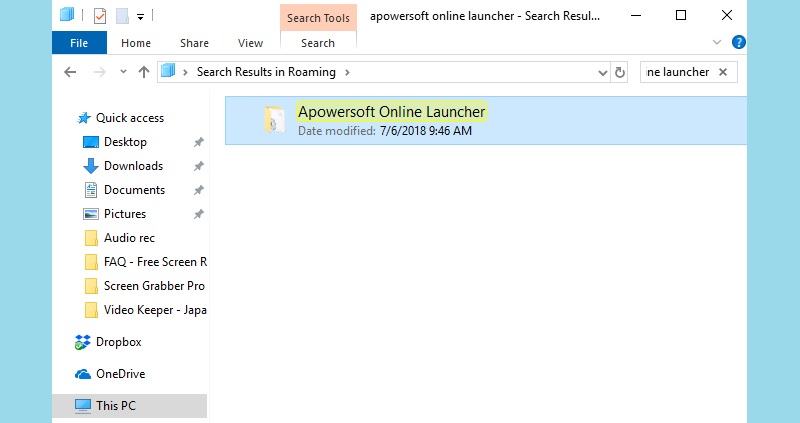Open the Screen Grabber Pro folder
This screenshot has width=800, height=423.
[154, 286]
